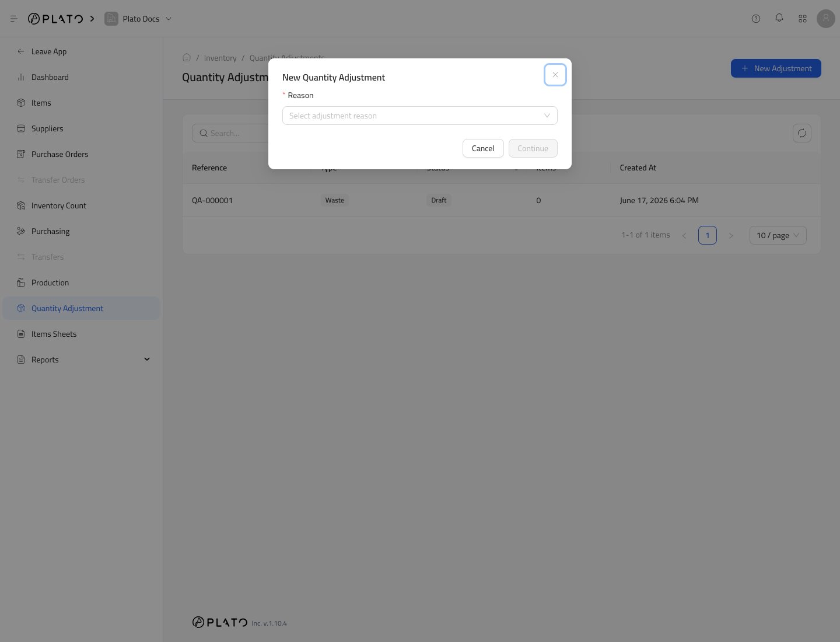Click the Purchasing sidebar icon
Viewport: 840px width, 642px height.
[x=21, y=231]
